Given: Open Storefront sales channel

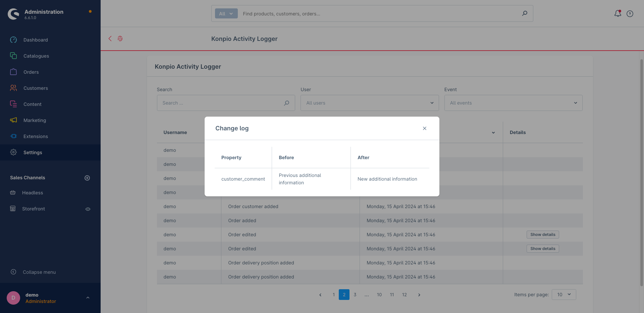Looking at the screenshot, I should pyautogui.click(x=34, y=209).
